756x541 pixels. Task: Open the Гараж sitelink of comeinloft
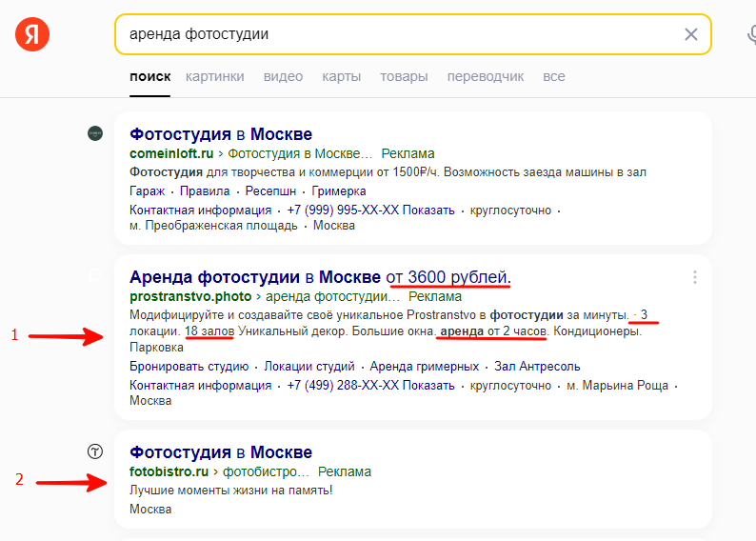[x=147, y=190]
